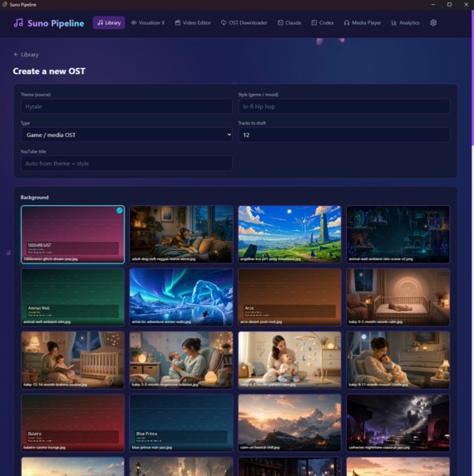Click the checkmark on 1000xRESIST thumbnail
The height and width of the screenshot is (476, 474).
click(x=120, y=210)
